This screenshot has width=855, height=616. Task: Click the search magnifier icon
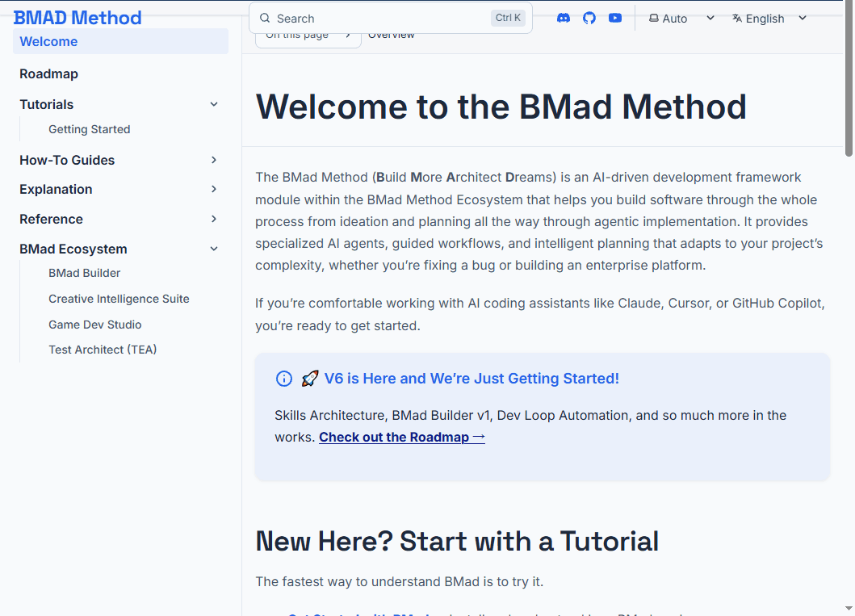click(x=265, y=18)
